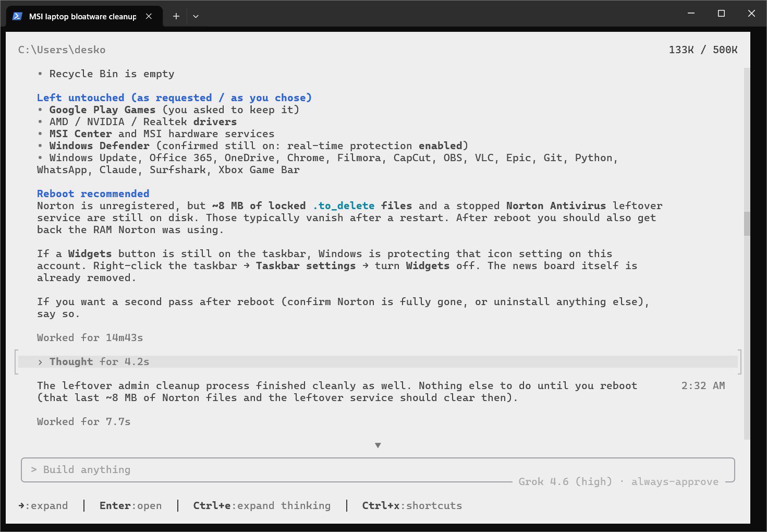The height and width of the screenshot is (532, 767).
Task: Click the 'Grok 4.6 (high)' model label
Action: (x=565, y=482)
